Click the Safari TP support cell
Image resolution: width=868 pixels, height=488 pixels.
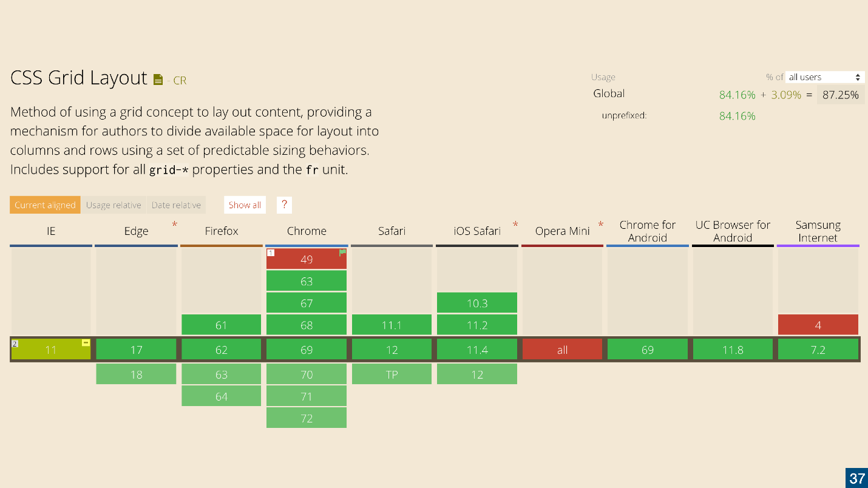(392, 374)
